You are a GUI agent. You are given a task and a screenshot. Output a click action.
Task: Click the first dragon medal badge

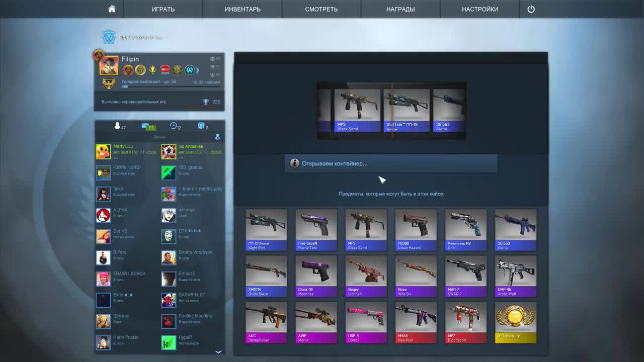(x=128, y=70)
